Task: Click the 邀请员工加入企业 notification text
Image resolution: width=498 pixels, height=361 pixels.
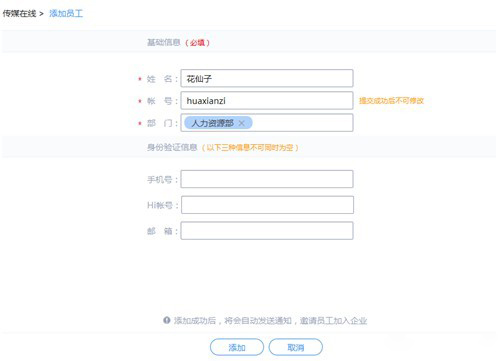Action: [x=333, y=321]
